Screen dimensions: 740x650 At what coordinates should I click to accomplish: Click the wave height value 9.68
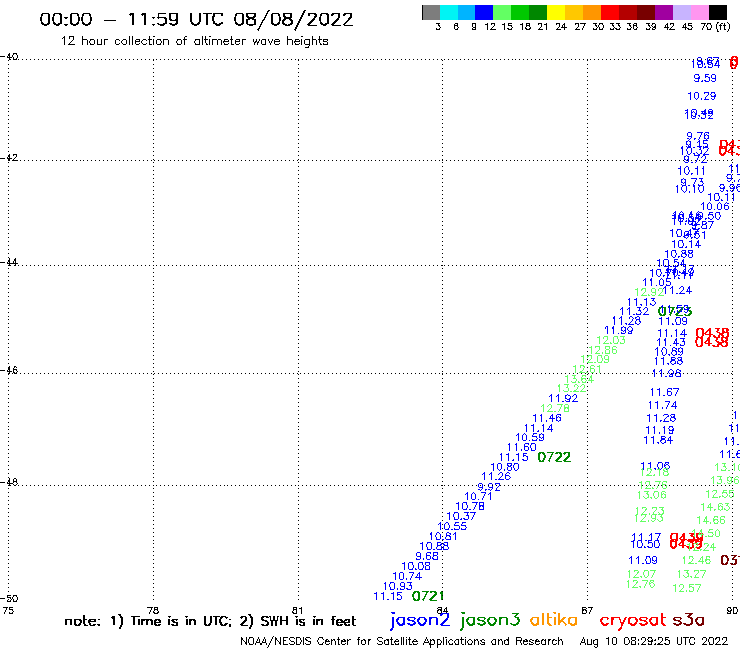coord(427,556)
